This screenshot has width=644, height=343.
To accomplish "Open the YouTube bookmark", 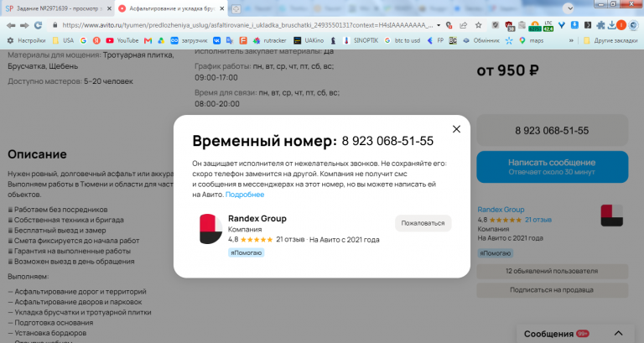I will click(x=122, y=40).
